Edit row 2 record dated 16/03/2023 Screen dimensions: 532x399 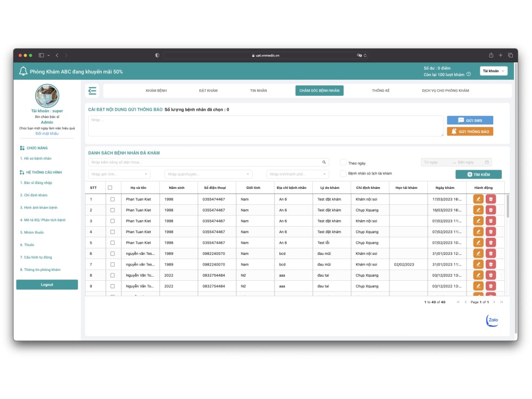point(478,210)
